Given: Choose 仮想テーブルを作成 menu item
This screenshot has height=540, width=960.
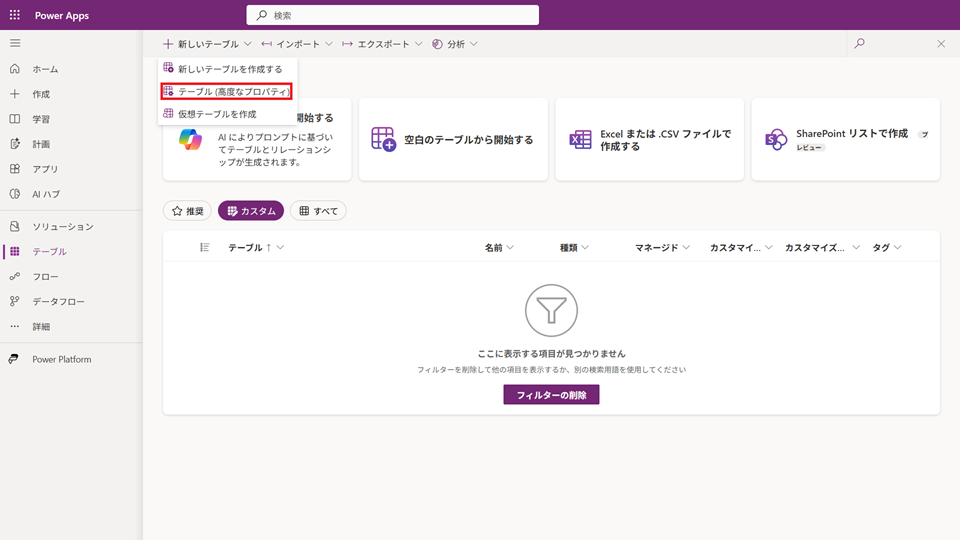Looking at the screenshot, I should click(227, 114).
